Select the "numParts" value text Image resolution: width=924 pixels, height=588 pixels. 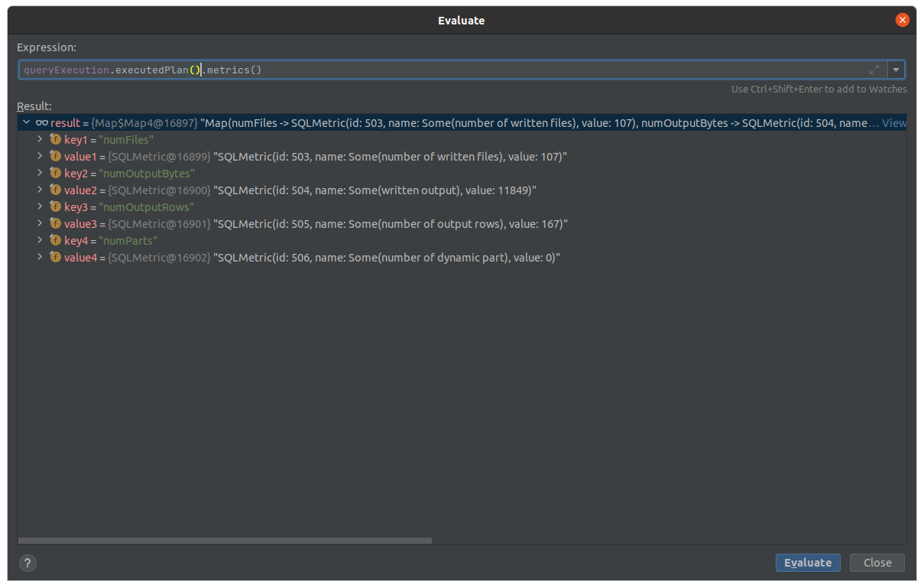pyautogui.click(x=128, y=241)
